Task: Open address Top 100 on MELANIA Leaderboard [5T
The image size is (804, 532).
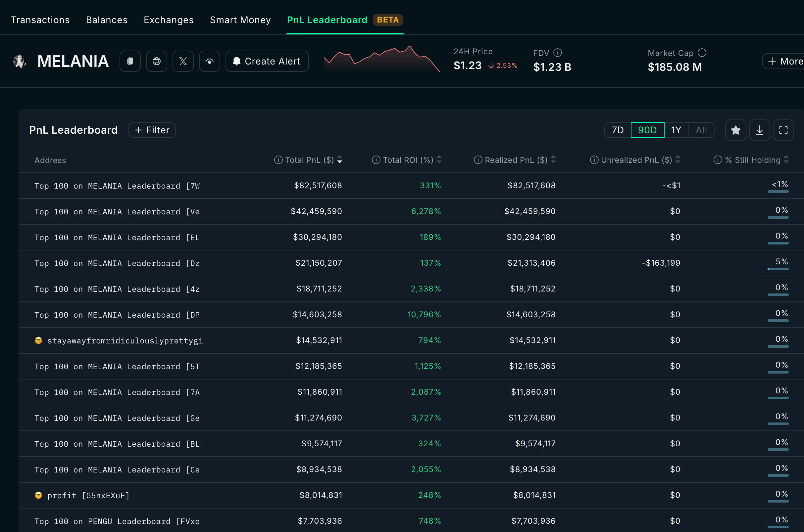Action: [x=117, y=367]
